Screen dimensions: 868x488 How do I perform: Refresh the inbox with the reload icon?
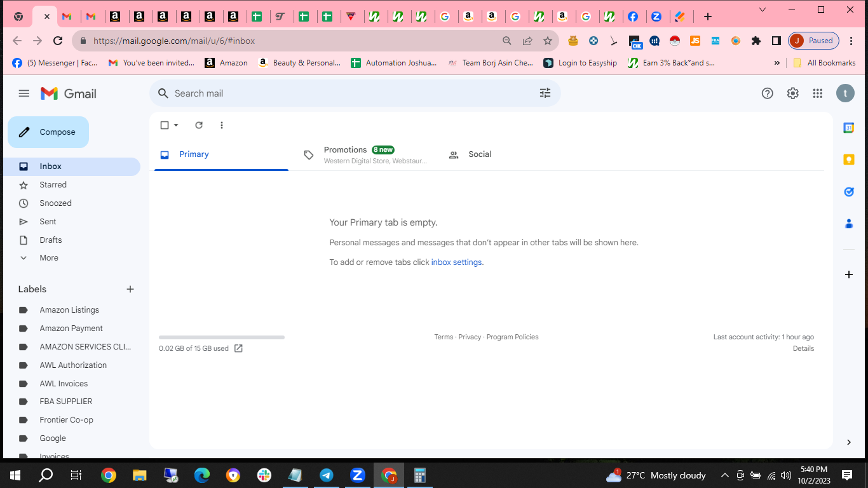tap(199, 125)
